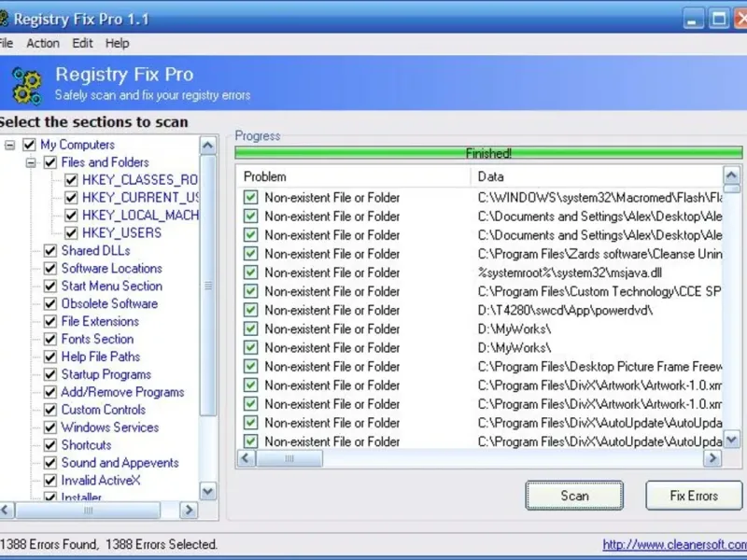Uncheck the My Computers checkbox

click(x=29, y=145)
